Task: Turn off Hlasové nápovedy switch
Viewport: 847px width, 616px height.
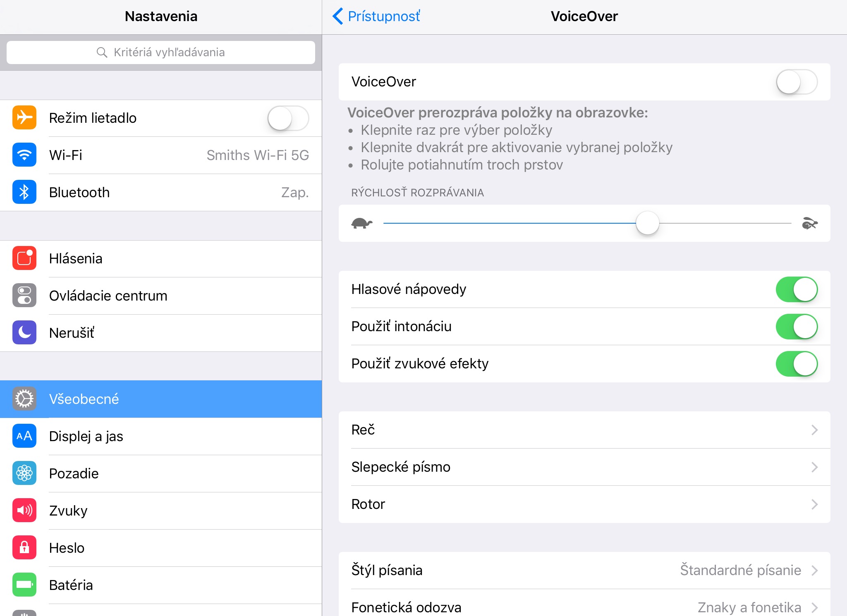Action: click(x=797, y=289)
